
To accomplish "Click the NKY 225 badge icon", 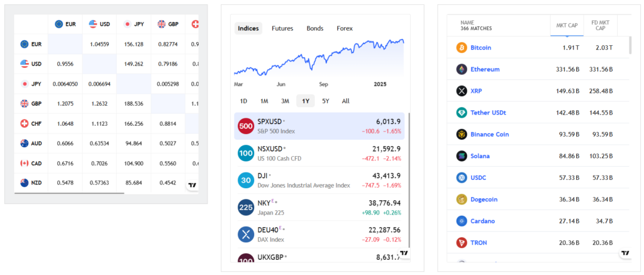I will pos(246,207).
